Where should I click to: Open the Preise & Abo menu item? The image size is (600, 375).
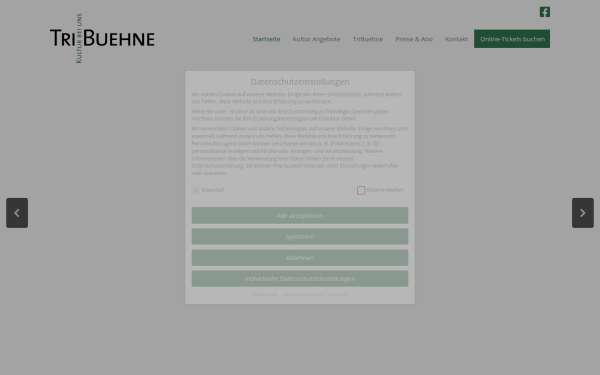414,39
